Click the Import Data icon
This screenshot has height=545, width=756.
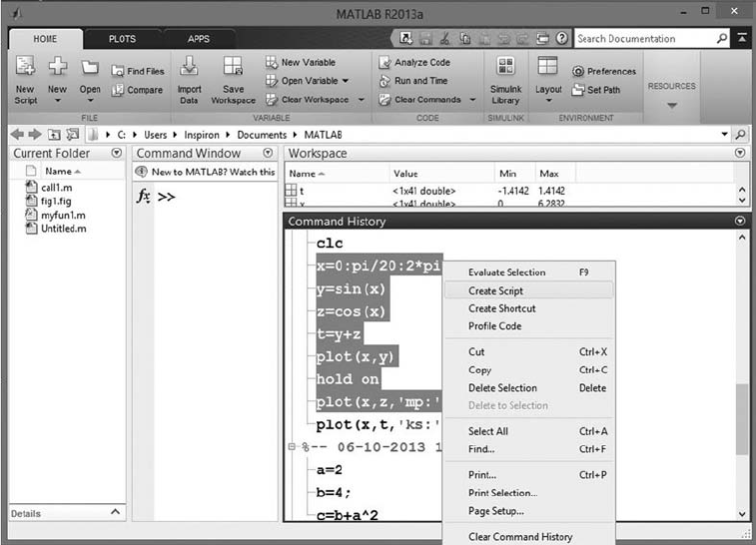189,66
